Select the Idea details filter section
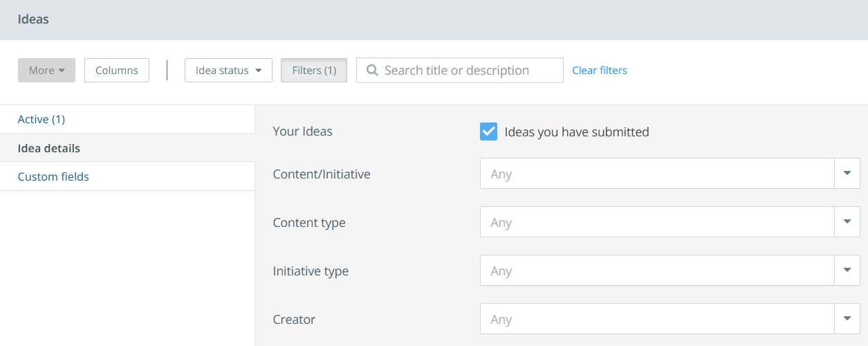 49,148
